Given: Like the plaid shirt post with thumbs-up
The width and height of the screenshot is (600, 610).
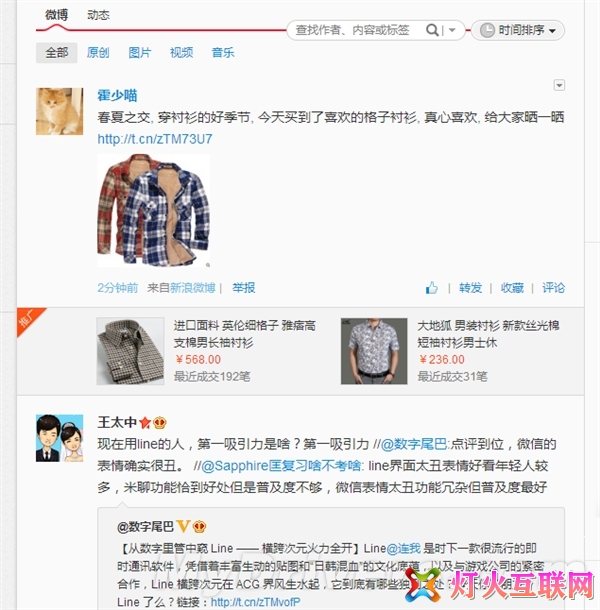Looking at the screenshot, I should tap(432, 288).
